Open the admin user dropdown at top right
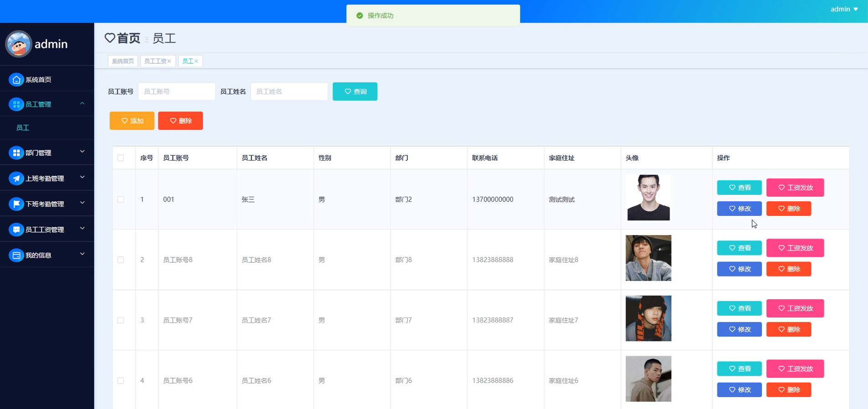This screenshot has width=868, height=409. point(844,9)
